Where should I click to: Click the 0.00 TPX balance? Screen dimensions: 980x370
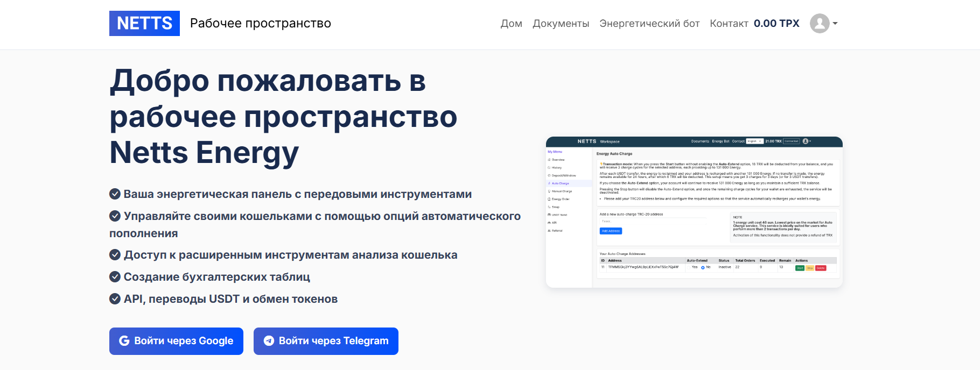[x=776, y=24]
